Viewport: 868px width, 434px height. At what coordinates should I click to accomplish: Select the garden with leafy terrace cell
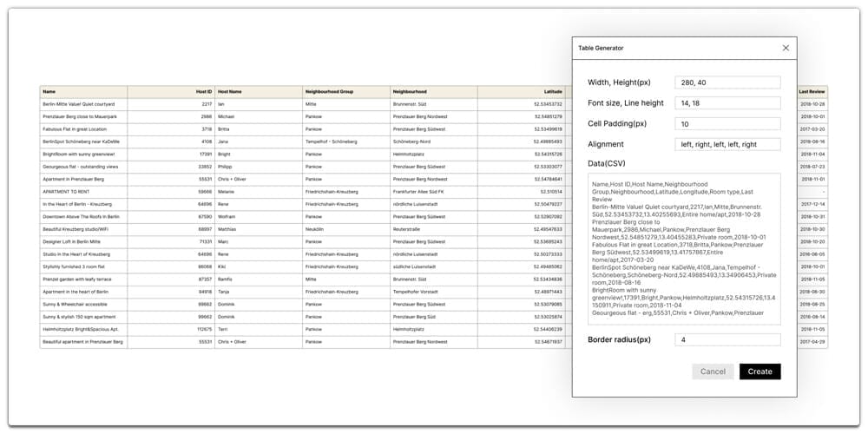click(x=83, y=279)
